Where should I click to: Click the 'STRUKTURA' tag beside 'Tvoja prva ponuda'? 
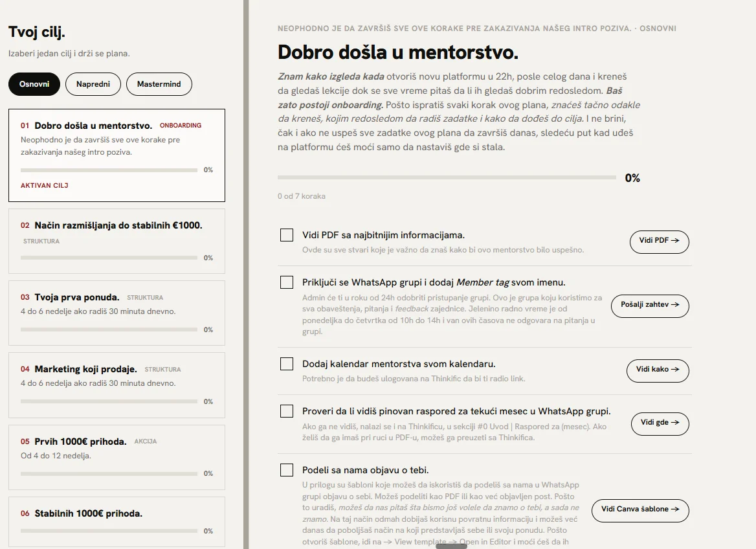[145, 298]
